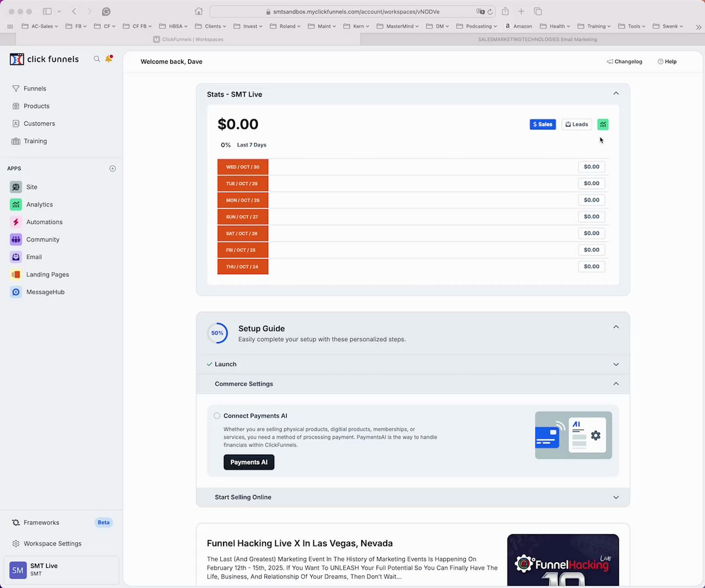
Task: Switch to SALESMARKETINGTECHNOLOGIES Email Marketing tab
Action: [532, 39]
